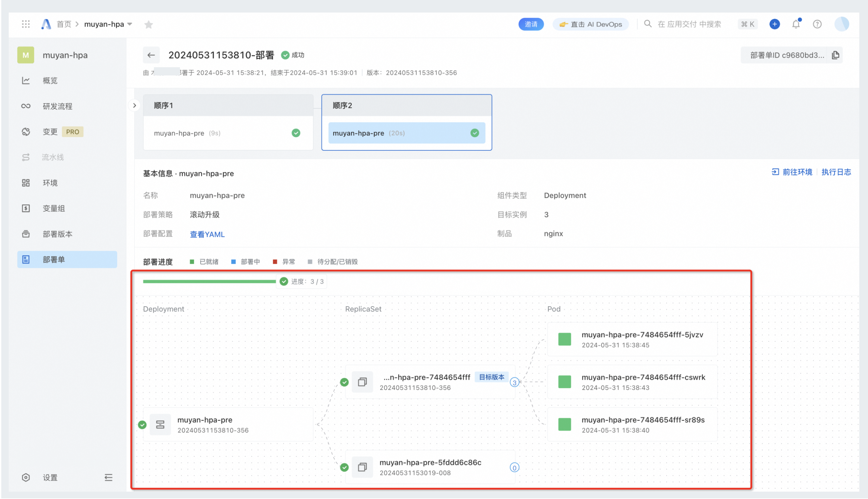The image size is (868, 499).
Task: Go to 首页 breadcrumb link
Action: click(64, 24)
